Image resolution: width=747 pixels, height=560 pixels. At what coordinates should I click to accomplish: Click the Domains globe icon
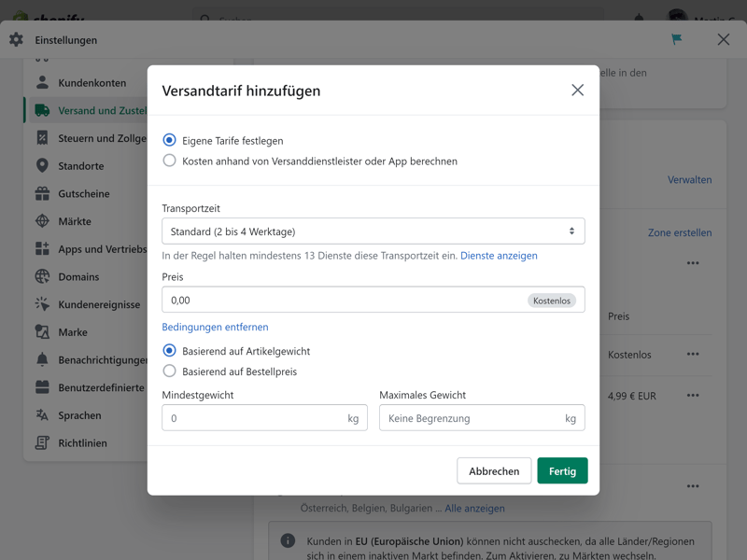click(42, 276)
